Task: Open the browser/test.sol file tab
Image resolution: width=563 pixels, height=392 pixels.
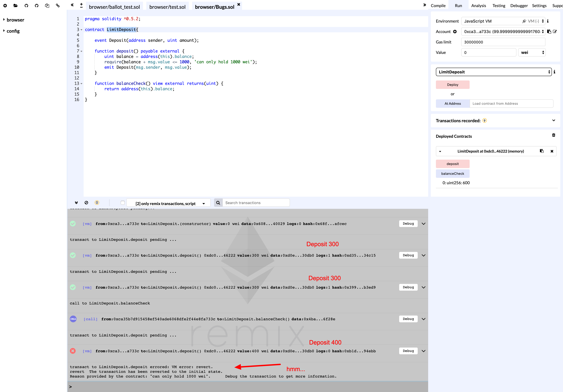Action: (168, 7)
